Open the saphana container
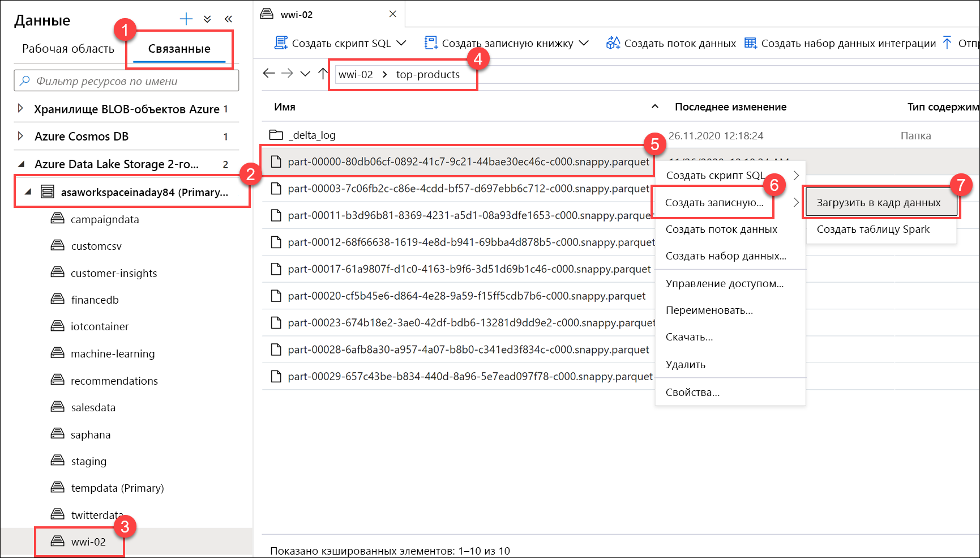The image size is (980, 558). 91,435
